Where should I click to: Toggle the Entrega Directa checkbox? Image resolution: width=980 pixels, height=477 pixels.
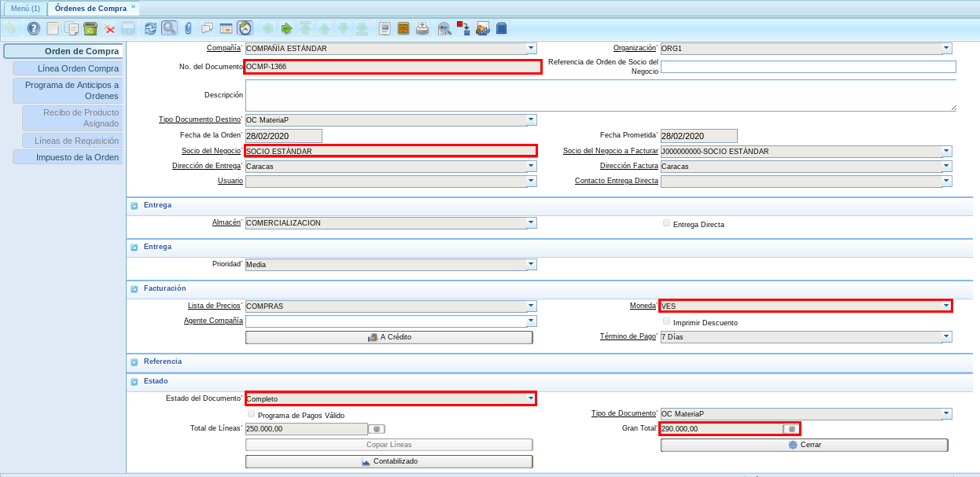point(667,223)
